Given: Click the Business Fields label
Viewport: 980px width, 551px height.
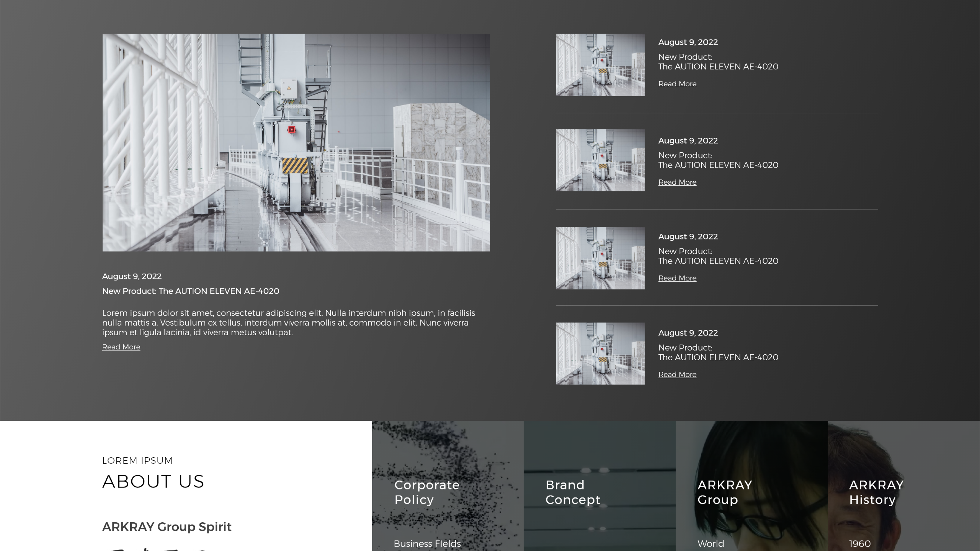Looking at the screenshot, I should pos(427,544).
